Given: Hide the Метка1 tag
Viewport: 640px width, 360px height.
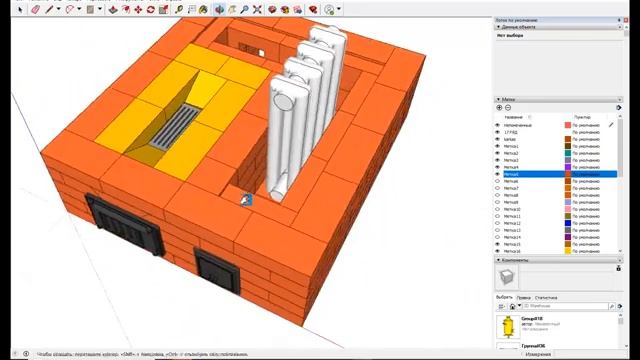Looking at the screenshot, I should pyautogui.click(x=497, y=146).
